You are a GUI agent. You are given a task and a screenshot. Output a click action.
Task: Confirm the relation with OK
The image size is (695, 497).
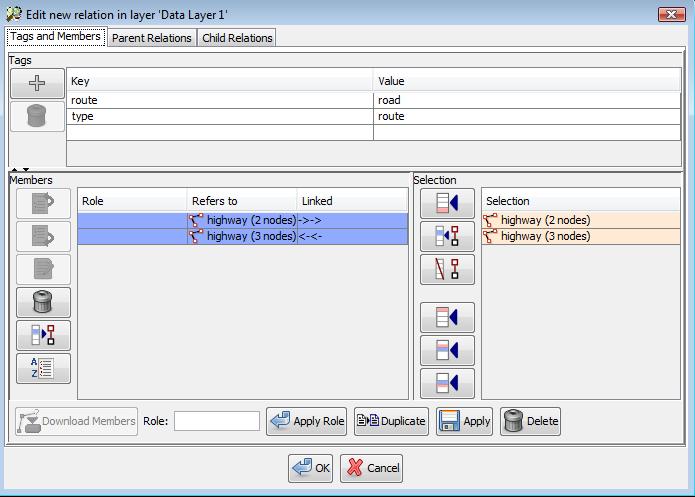pos(311,467)
